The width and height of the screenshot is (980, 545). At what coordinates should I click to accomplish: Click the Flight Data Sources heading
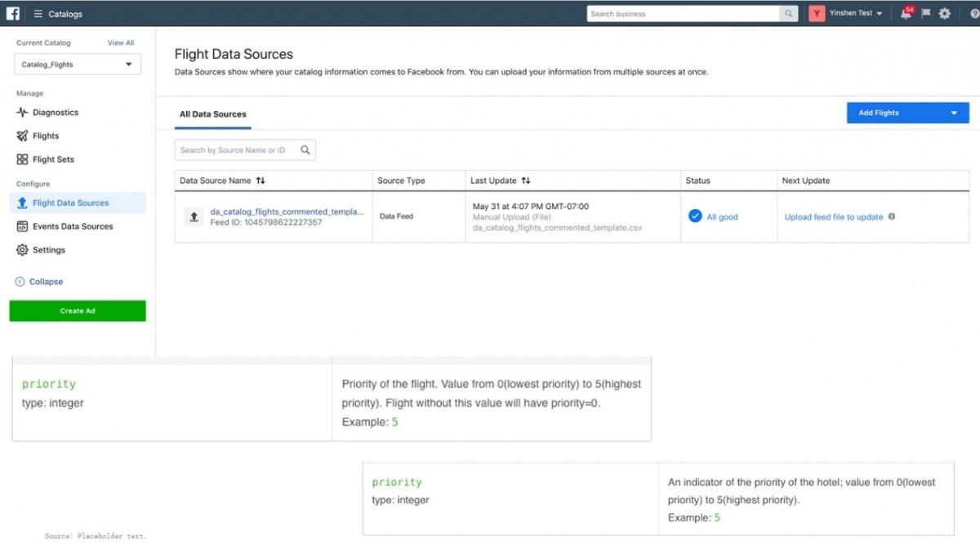click(234, 55)
